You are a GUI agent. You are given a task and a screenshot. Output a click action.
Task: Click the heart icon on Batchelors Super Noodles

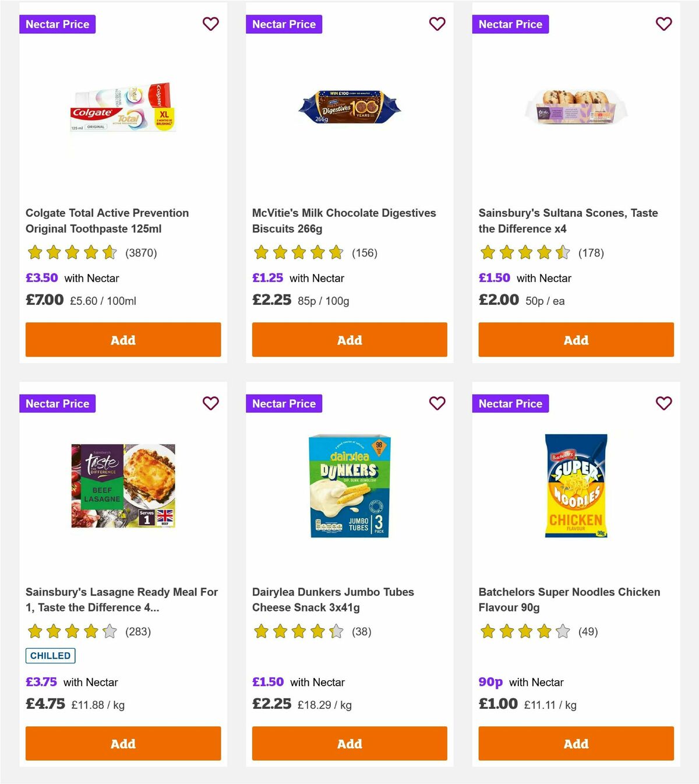(663, 403)
